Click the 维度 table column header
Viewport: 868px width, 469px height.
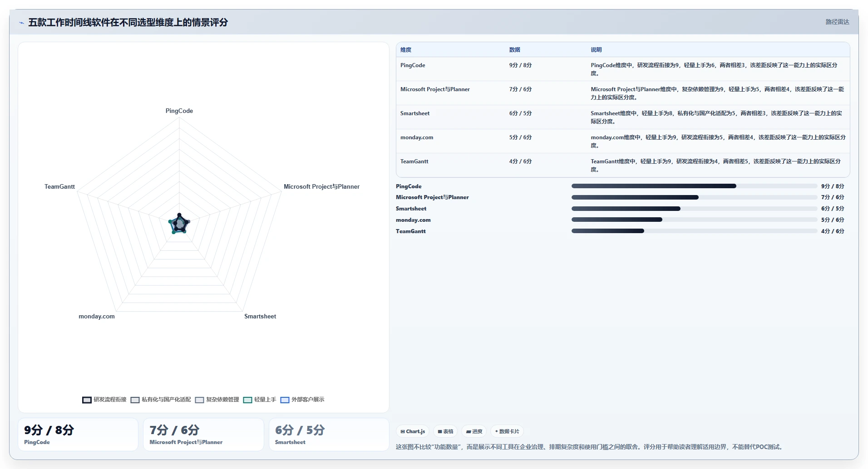pyautogui.click(x=406, y=50)
